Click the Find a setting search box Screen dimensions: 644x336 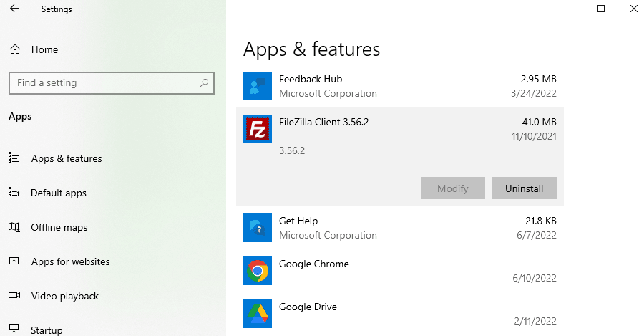point(112,83)
